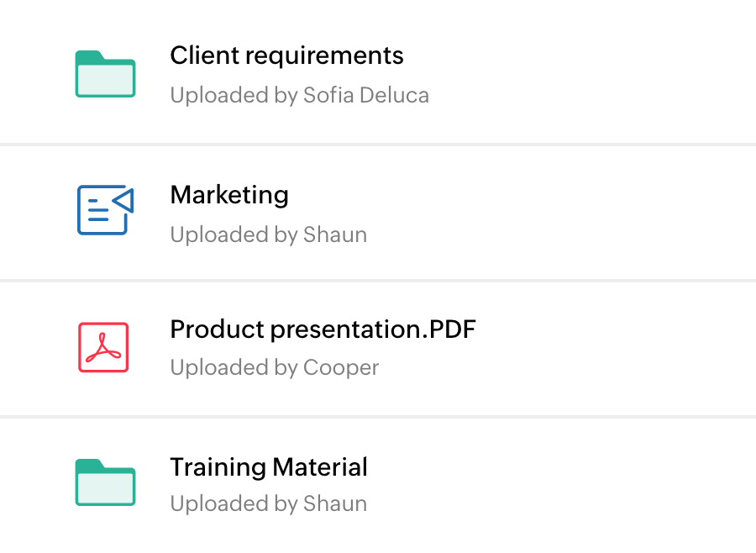Click the red PDF file icon
The image size is (756, 553).
coord(103,347)
